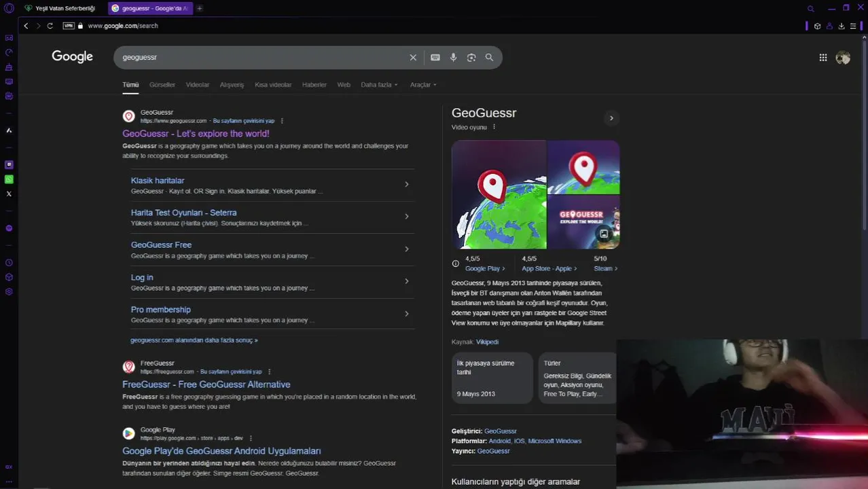Clear the Google search box with X
The height and width of the screenshot is (489, 868).
(x=413, y=58)
